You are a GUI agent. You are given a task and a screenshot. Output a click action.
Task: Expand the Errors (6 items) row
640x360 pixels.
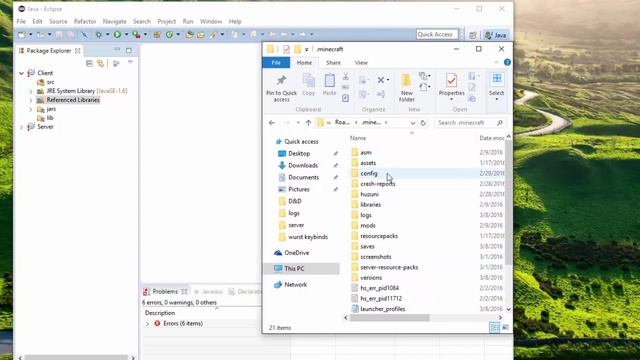point(148,324)
